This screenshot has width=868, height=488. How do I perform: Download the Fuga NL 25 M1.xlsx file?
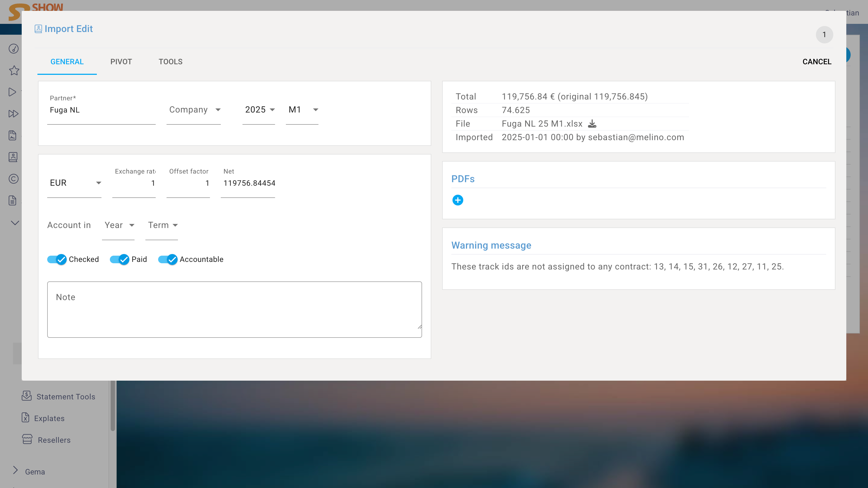(x=592, y=124)
